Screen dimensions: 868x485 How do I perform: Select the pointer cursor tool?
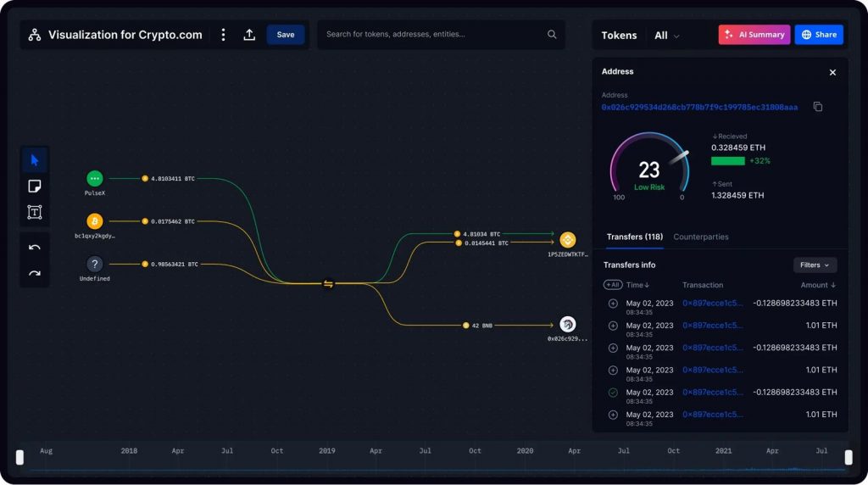35,159
